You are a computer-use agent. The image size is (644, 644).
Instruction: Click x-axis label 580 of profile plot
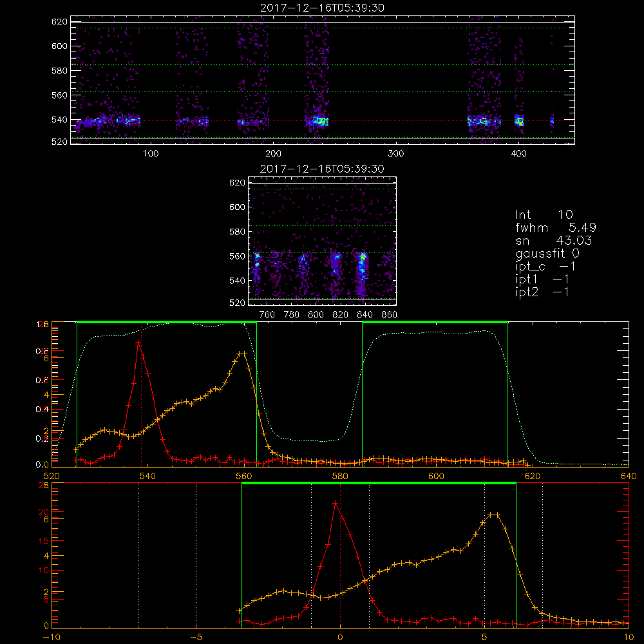340,477
